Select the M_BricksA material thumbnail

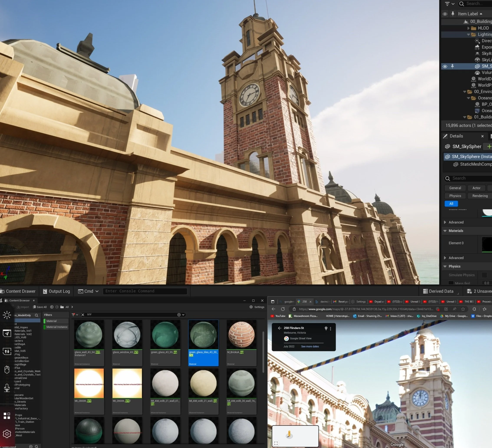241,335
